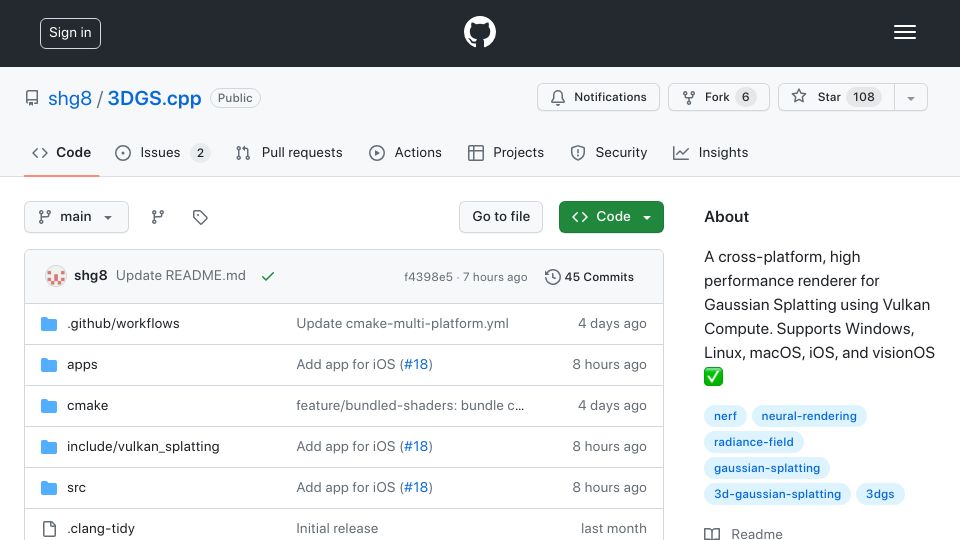Viewport: 960px width, 540px height.
Task: Select the nerf topic tag
Action: 725,416
